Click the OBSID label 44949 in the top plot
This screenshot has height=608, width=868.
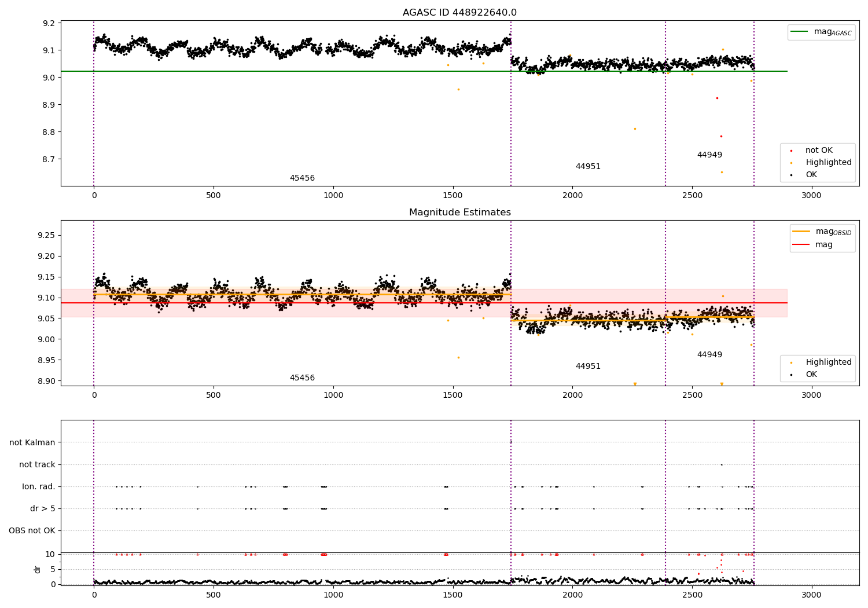pyautogui.click(x=709, y=155)
